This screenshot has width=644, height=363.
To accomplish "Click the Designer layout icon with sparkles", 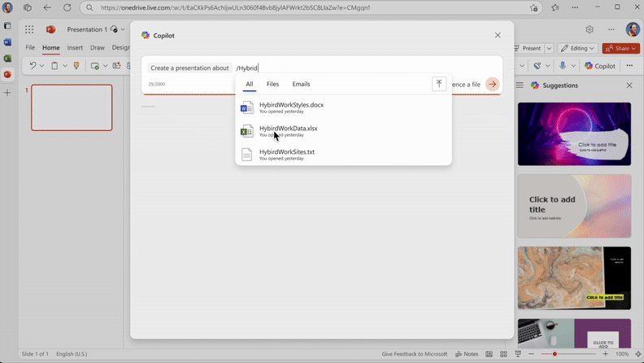I will click(x=116, y=65).
